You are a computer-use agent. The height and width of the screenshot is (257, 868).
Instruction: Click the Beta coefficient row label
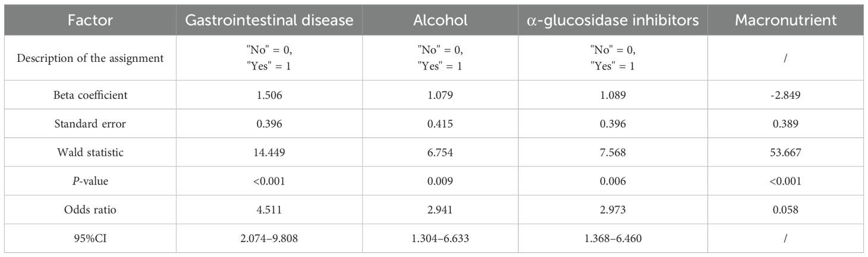point(89,95)
